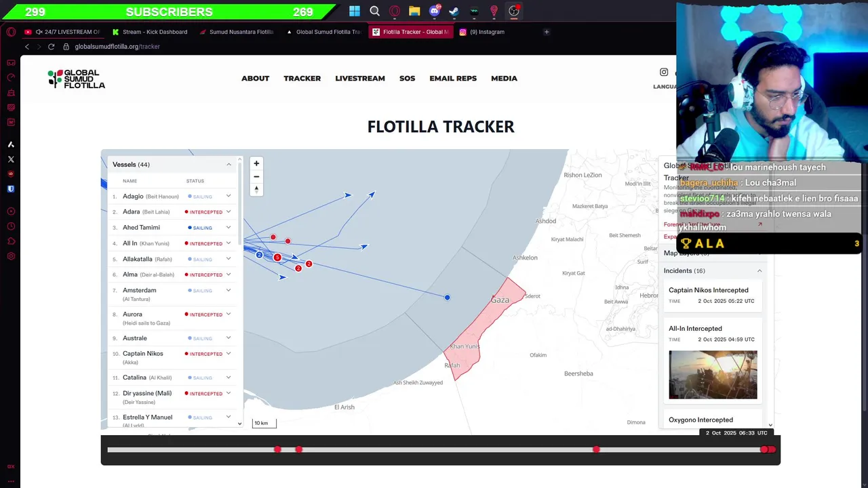868x488 pixels.
Task: Switch to the Stream - Kick Dashboard tab
Action: [x=149, y=32]
